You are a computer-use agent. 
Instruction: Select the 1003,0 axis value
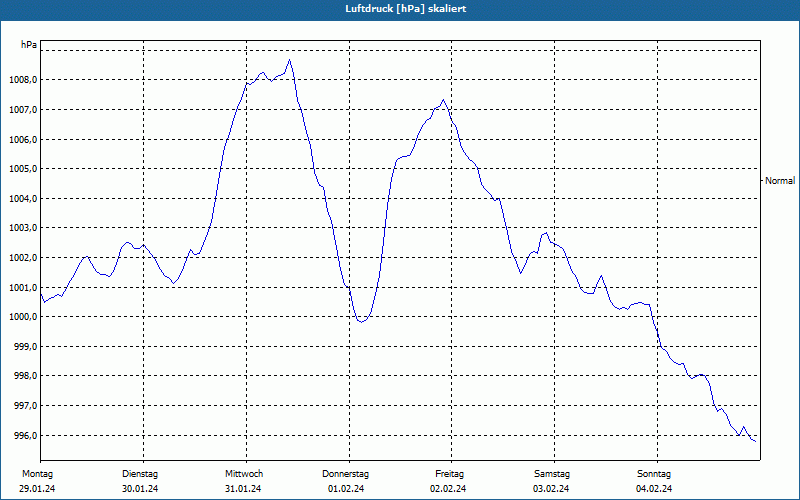[x=23, y=228]
